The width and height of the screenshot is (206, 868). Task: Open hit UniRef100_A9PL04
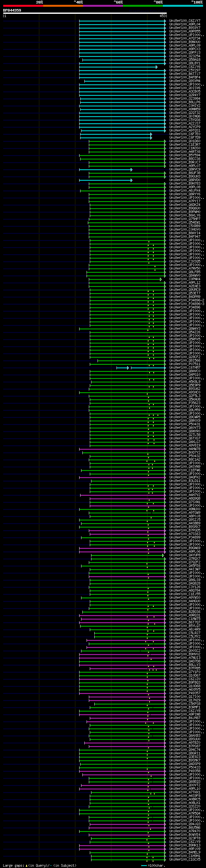pyautogui.click(x=185, y=24)
